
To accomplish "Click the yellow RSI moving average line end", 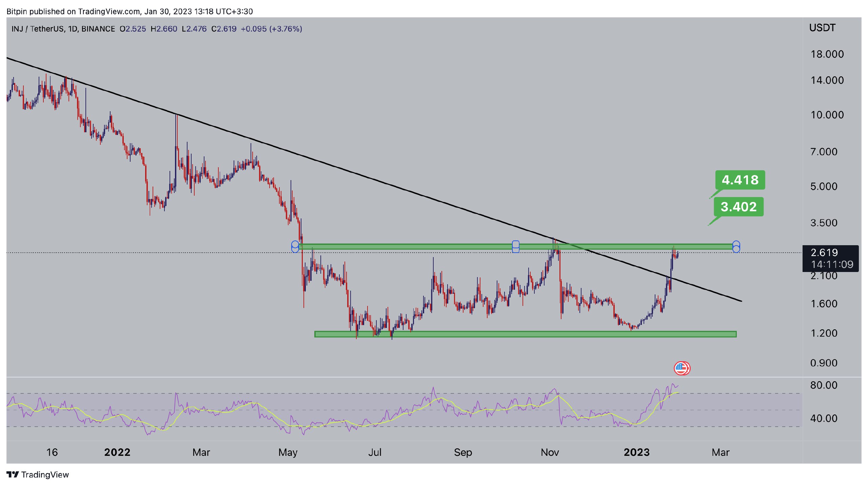I will 677,393.
